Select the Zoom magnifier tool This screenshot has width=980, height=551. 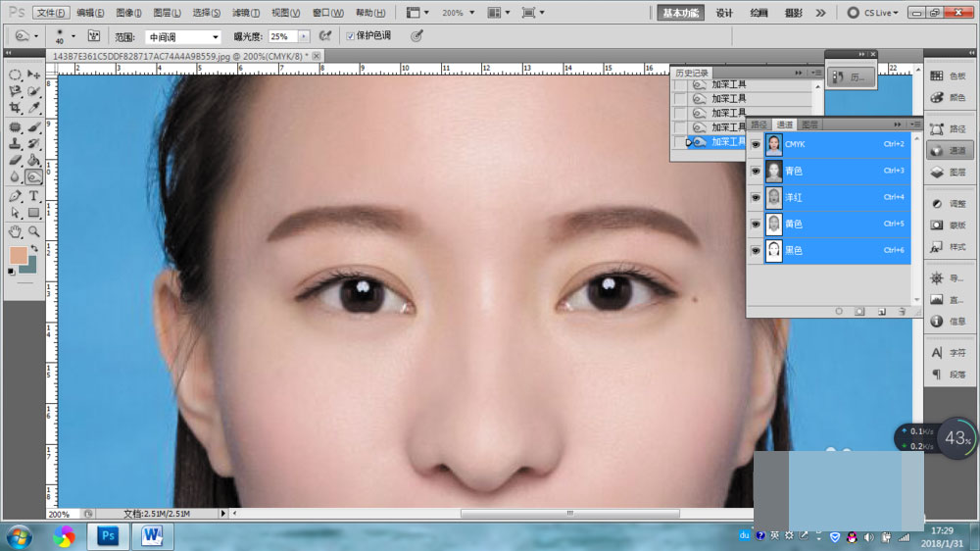(x=33, y=231)
